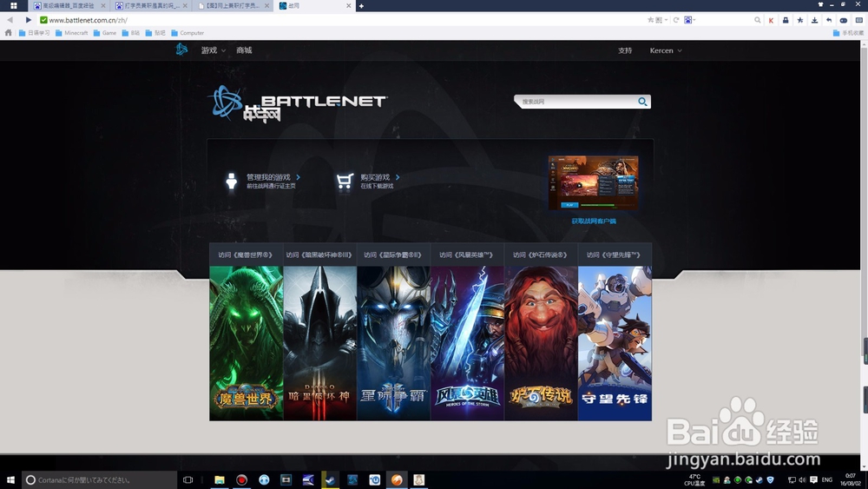Click the shopping cart icon

345,181
